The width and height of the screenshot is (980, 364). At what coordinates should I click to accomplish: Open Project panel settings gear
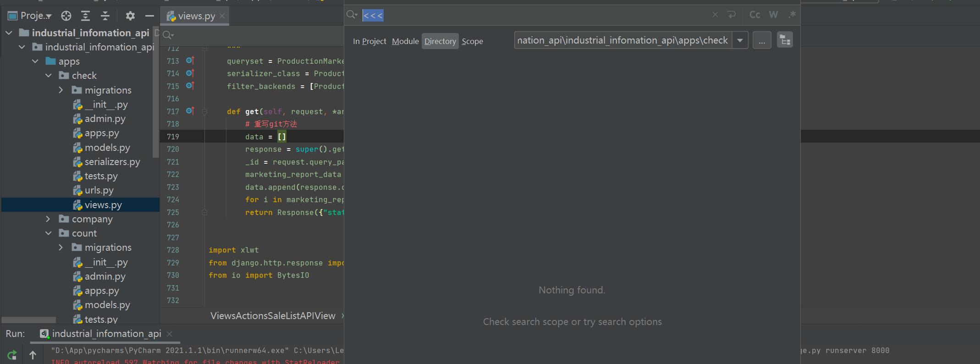point(130,16)
